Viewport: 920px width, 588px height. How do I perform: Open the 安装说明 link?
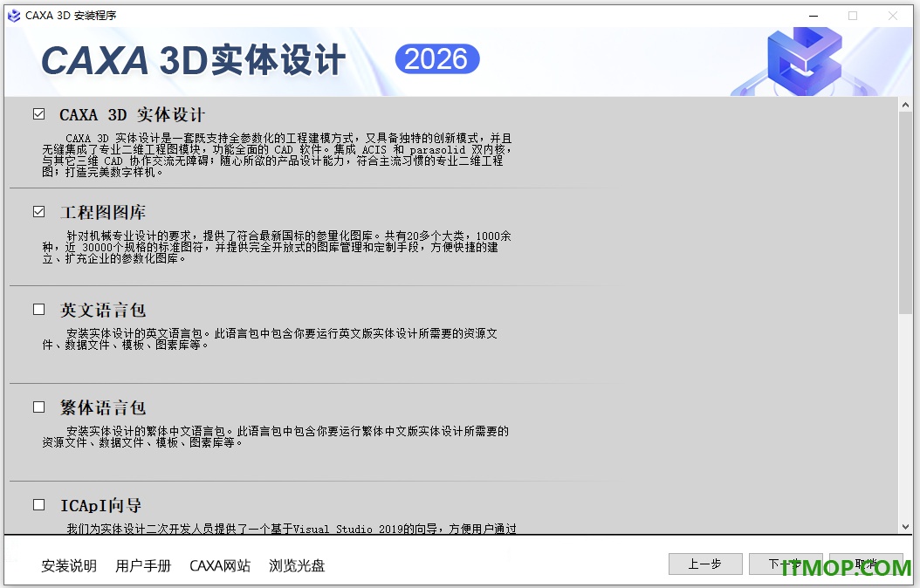(69, 565)
